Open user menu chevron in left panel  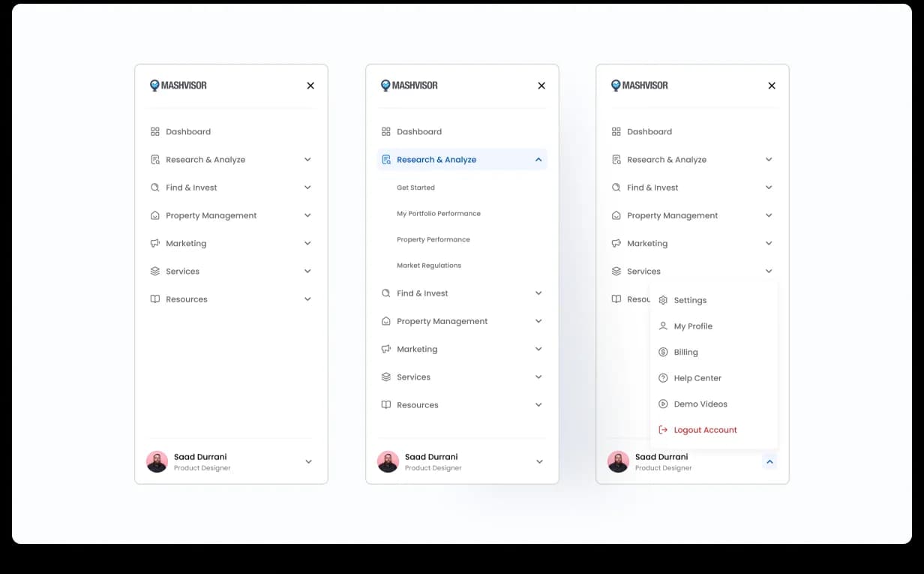(x=308, y=462)
